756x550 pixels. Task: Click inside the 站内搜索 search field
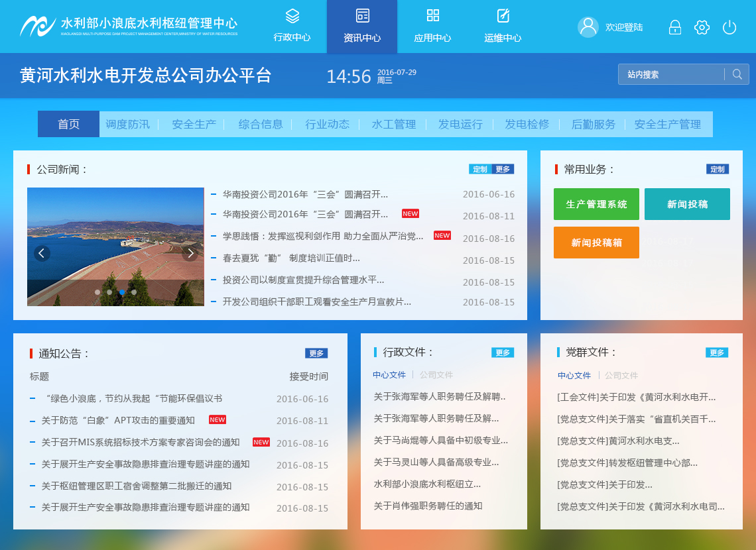point(670,74)
